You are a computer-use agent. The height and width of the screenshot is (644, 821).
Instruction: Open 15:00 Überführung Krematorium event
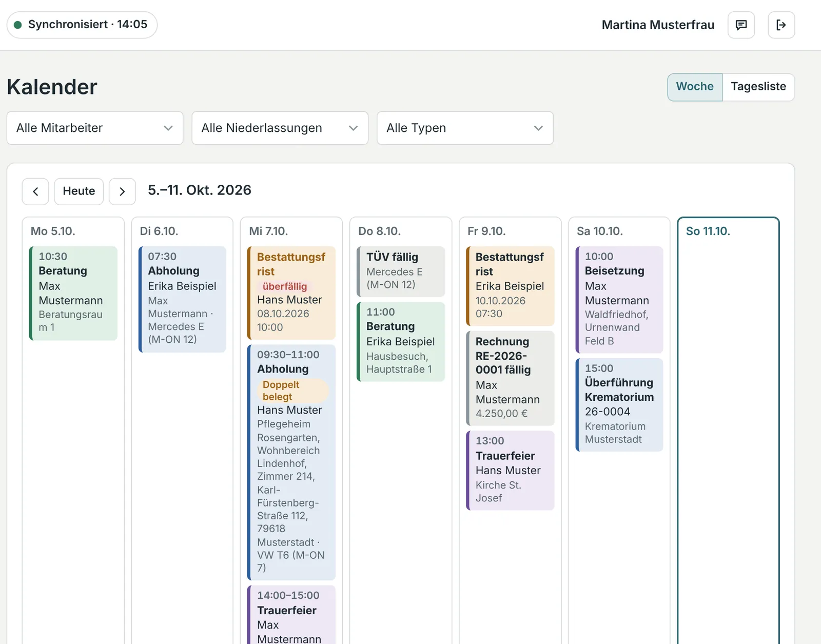coord(619,405)
